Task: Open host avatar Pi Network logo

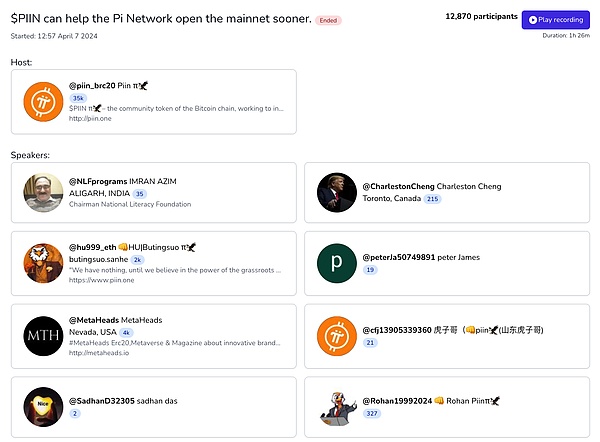Action: coord(44,103)
